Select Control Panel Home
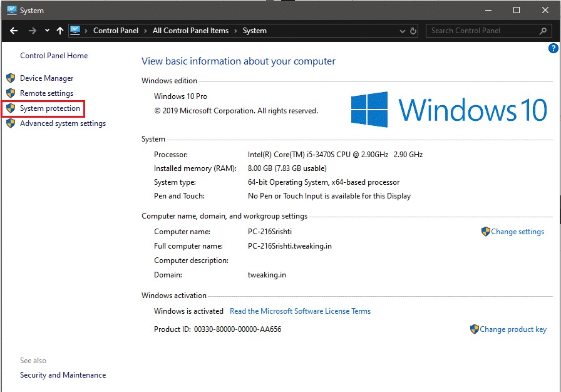 click(x=54, y=55)
